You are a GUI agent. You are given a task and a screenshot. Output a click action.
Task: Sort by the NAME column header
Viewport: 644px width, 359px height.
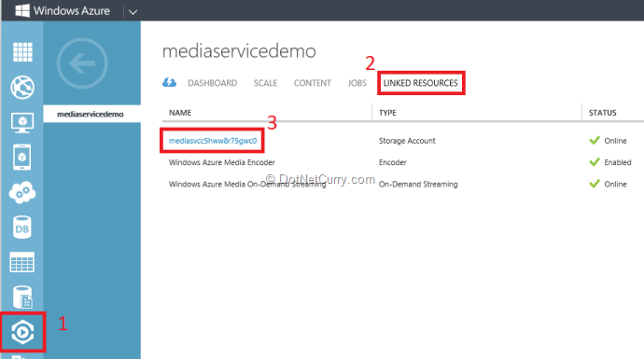point(180,113)
